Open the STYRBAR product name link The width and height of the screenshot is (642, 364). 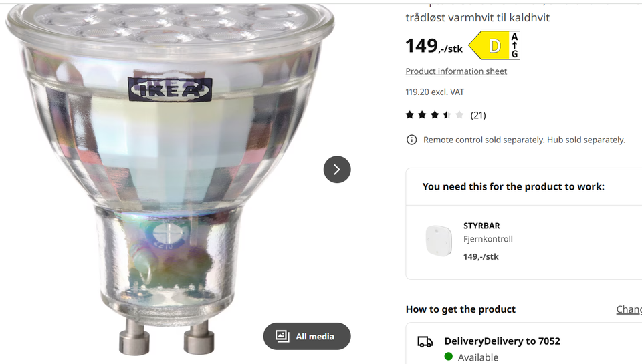tap(481, 226)
